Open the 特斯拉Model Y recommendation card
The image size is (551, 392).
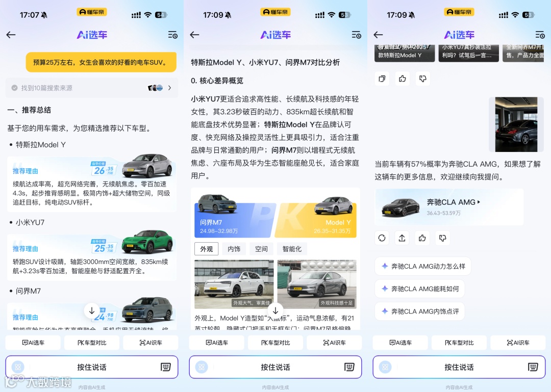92,184
